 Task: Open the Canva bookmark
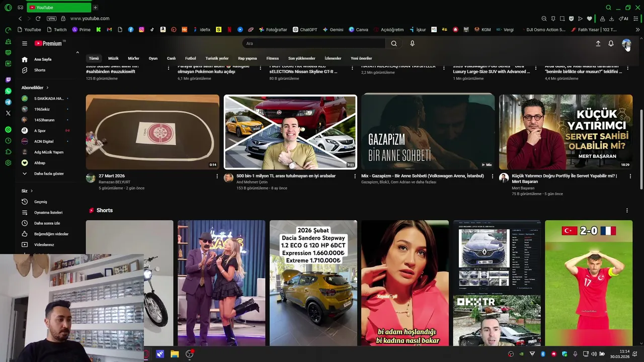click(359, 30)
